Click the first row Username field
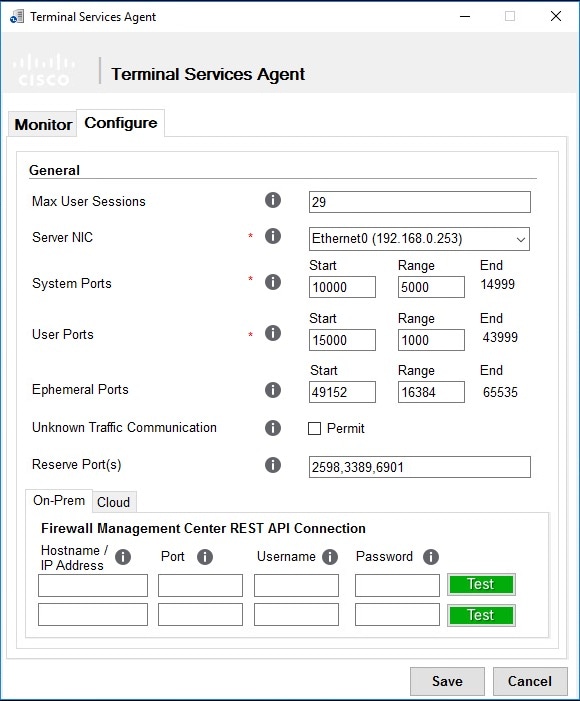Screen dimensions: 580x701 pyautogui.click(x=296, y=586)
